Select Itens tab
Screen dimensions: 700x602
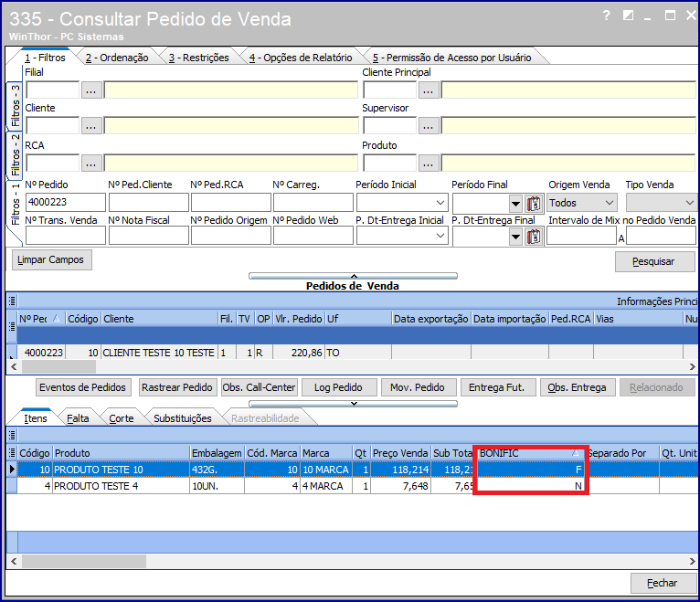(36, 418)
